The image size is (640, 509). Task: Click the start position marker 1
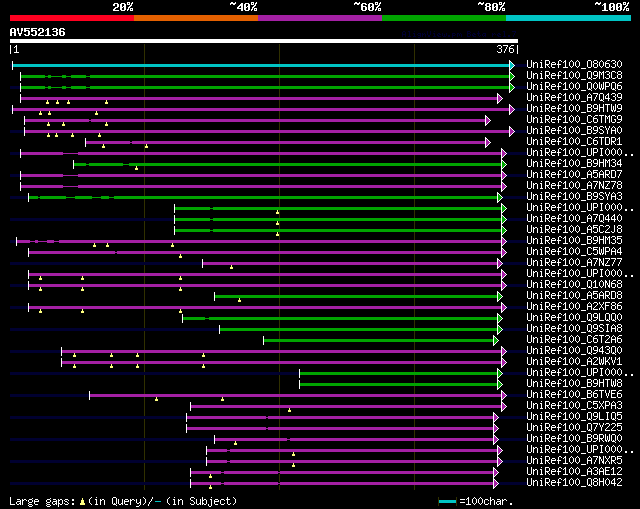(x=16, y=49)
